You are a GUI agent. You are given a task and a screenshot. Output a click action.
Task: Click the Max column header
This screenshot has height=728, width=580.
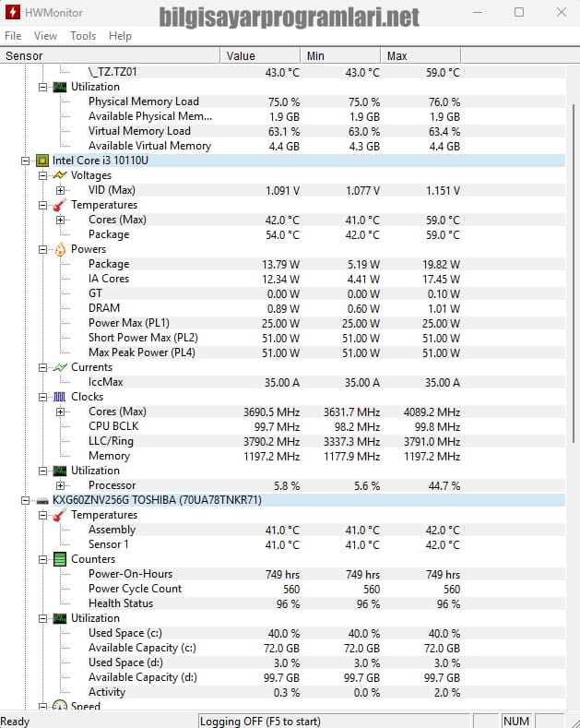point(420,55)
